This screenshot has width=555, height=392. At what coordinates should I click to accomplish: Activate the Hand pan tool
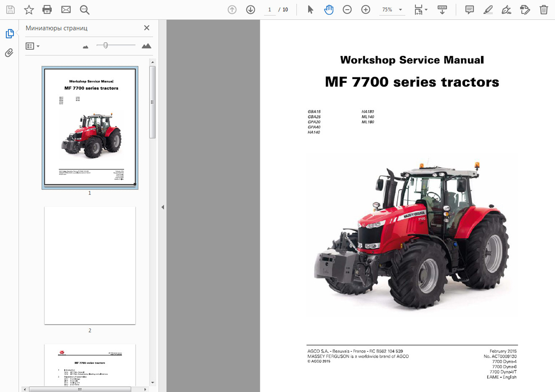pos(329,10)
